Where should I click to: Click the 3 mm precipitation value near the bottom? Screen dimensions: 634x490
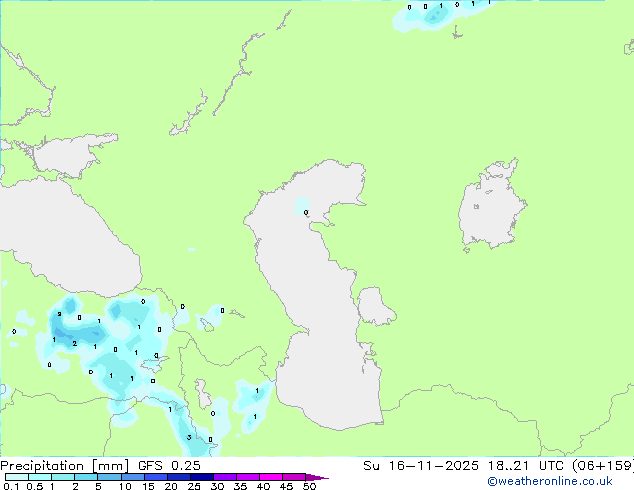coord(189,436)
